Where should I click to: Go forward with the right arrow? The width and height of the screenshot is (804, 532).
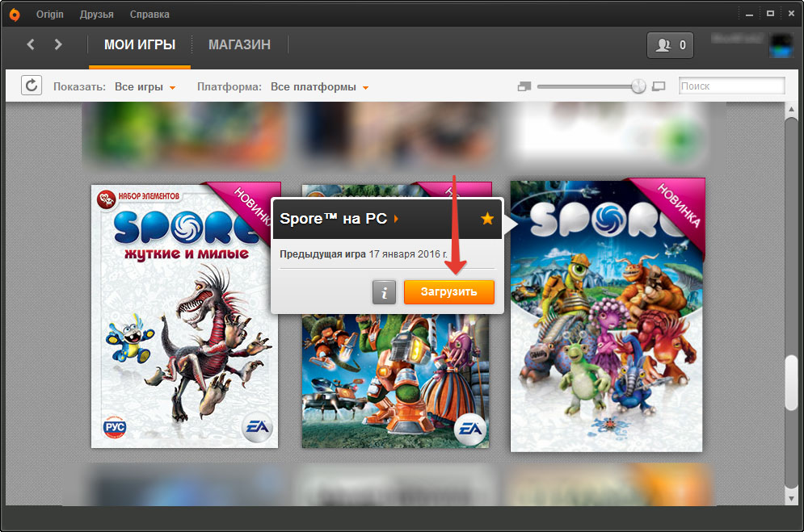click(x=58, y=44)
